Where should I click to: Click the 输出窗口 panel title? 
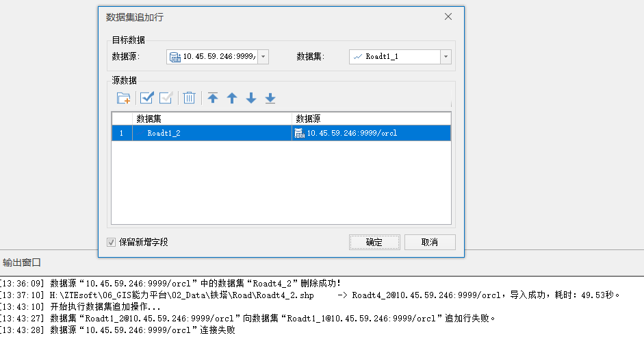(x=22, y=262)
